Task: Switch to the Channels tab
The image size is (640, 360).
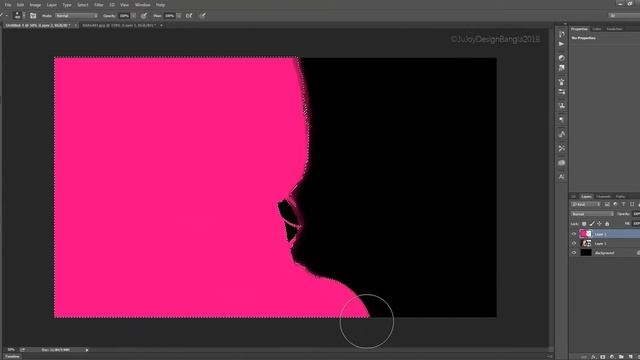Action: coord(603,196)
